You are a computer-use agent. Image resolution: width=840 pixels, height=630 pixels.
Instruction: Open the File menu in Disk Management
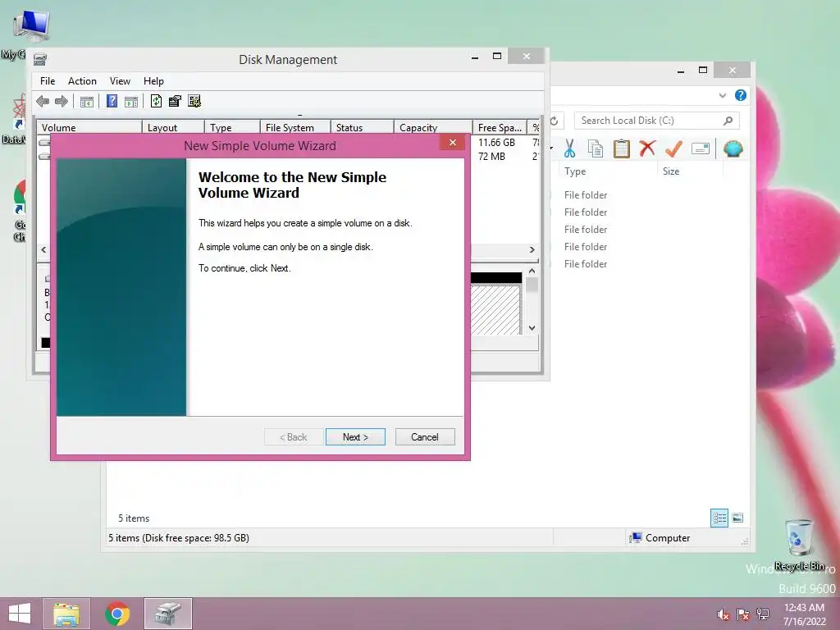[x=48, y=81]
